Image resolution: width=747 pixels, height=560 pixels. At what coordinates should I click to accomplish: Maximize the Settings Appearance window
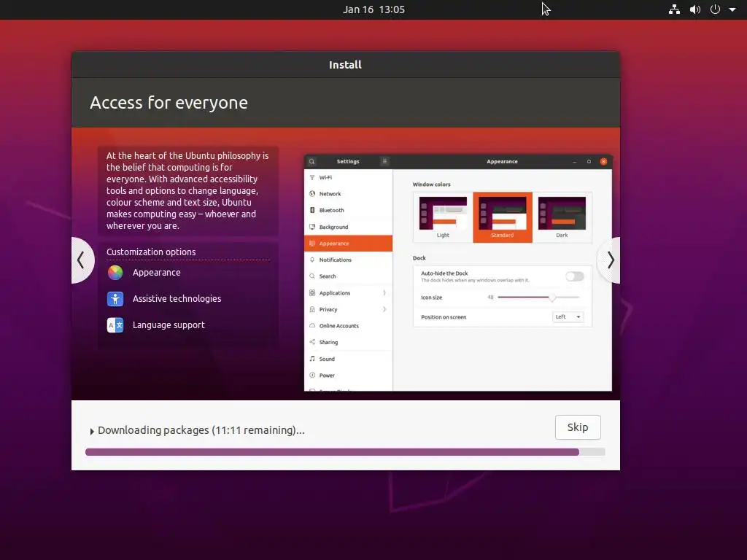tap(589, 161)
